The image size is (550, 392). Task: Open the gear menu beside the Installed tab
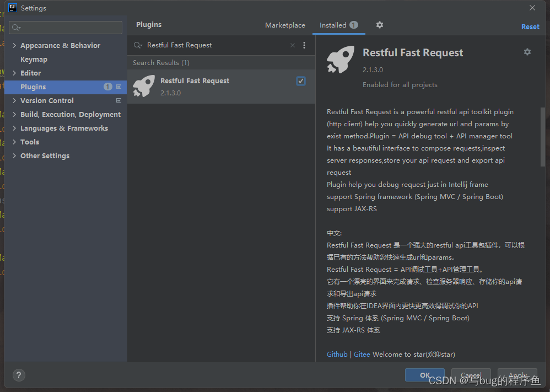pyautogui.click(x=380, y=25)
